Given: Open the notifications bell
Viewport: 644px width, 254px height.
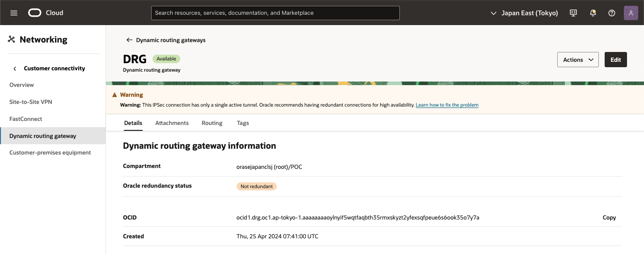Looking at the screenshot, I should 593,13.
